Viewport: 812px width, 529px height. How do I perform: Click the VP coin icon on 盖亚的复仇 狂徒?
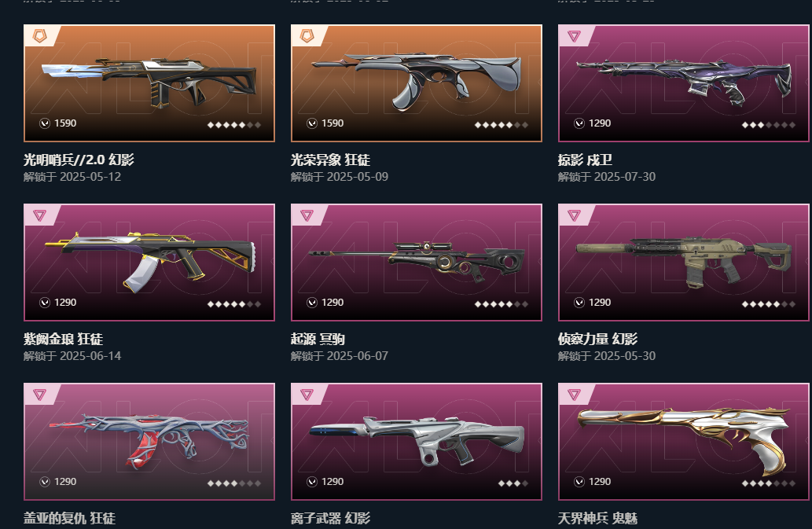coord(45,482)
